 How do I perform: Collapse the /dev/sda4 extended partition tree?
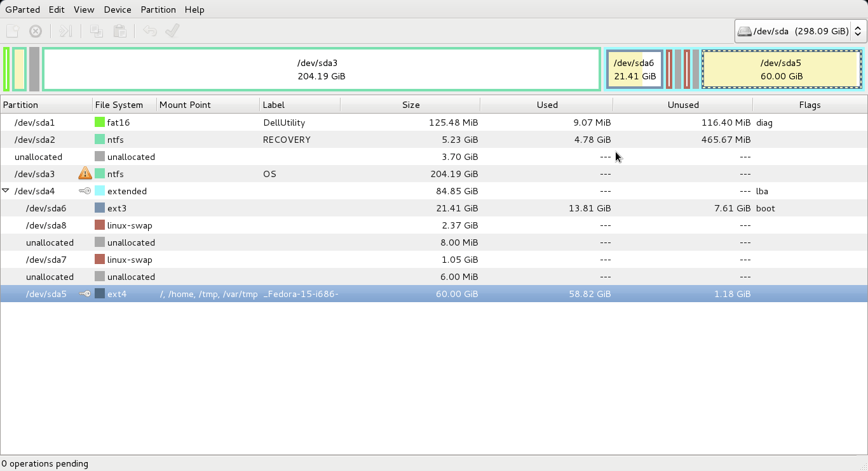click(x=6, y=190)
